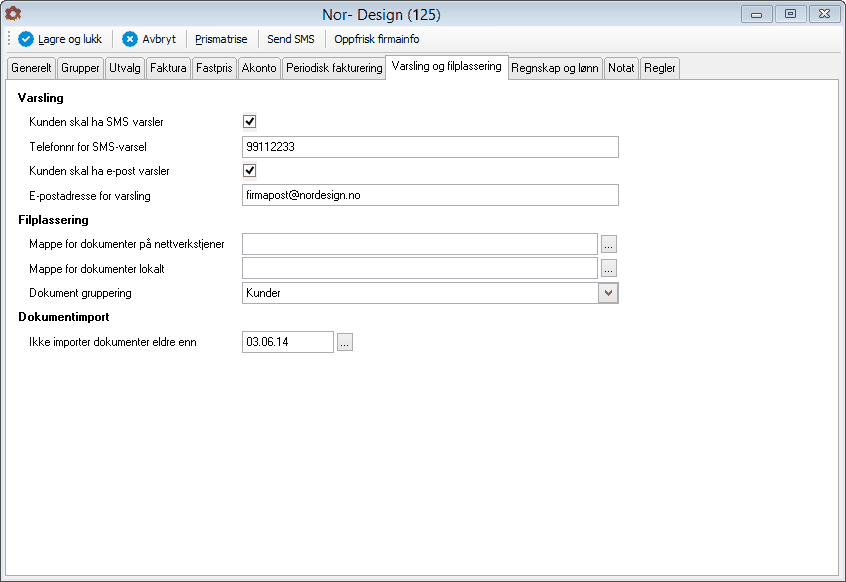Viewport: 846px width, 582px height.
Task: Open the Fastpris tab
Action: point(214,68)
